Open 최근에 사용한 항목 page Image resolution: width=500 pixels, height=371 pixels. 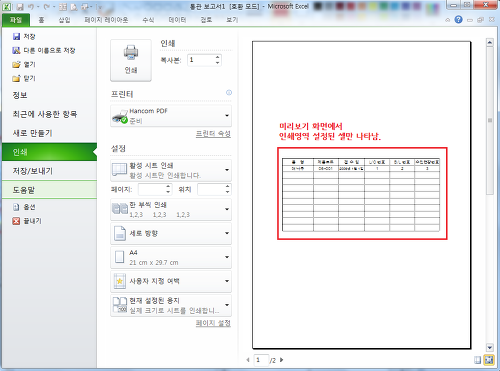pyautogui.click(x=49, y=114)
